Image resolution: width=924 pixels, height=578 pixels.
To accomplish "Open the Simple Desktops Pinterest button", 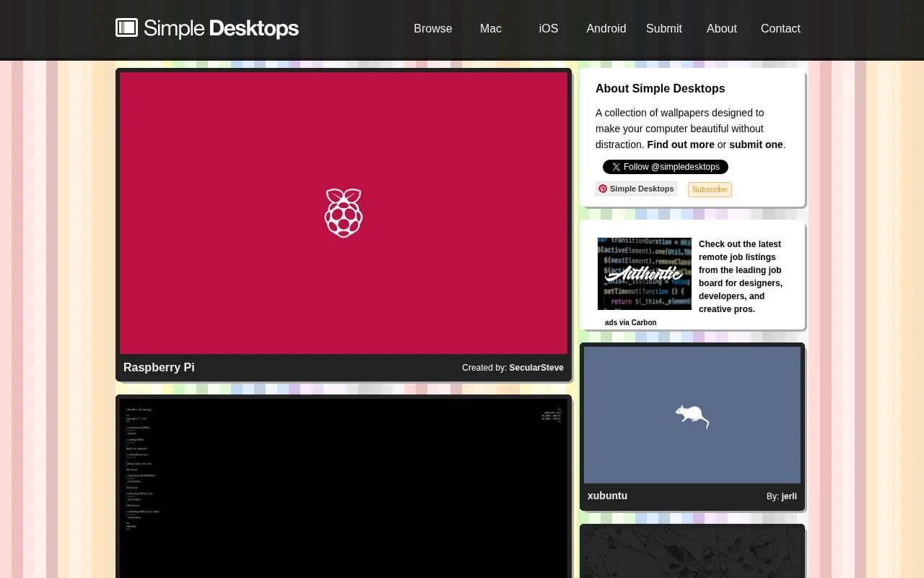I will pos(636,189).
